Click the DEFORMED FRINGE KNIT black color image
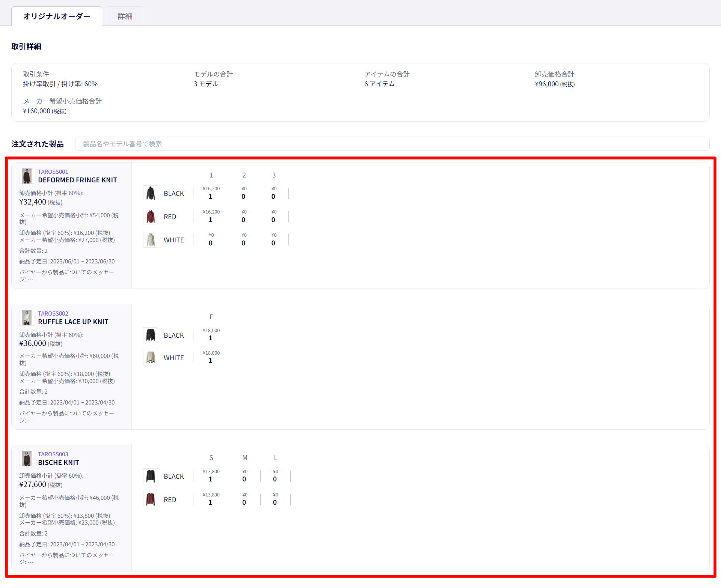 151,193
